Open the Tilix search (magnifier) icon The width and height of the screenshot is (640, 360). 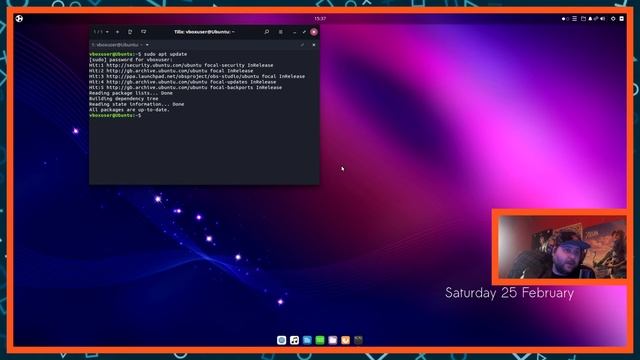coord(267,32)
